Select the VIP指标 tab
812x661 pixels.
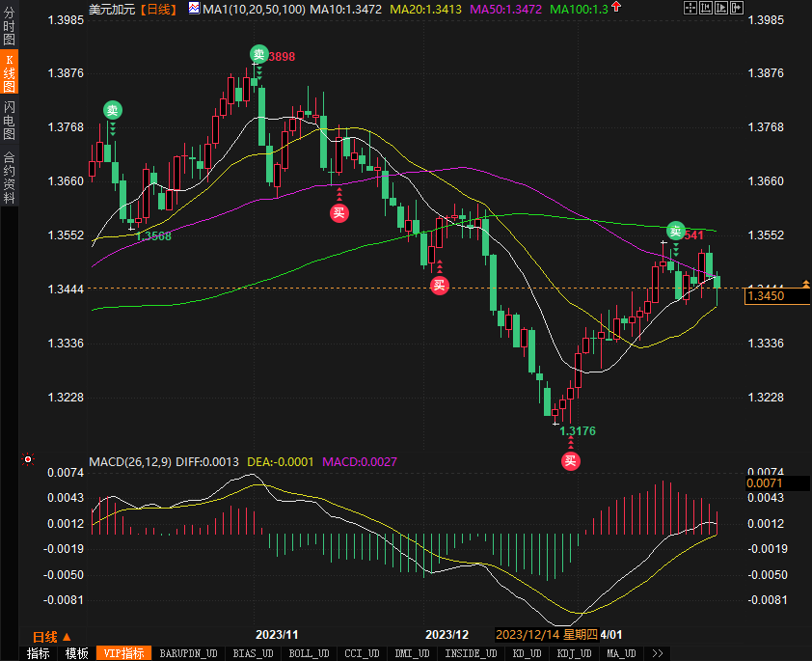tap(124, 653)
